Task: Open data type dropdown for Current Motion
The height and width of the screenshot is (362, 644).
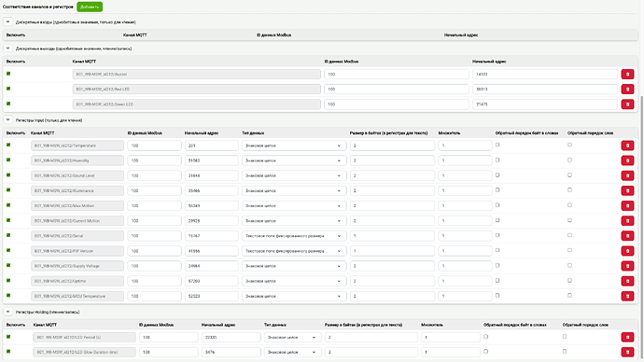Action: point(294,221)
